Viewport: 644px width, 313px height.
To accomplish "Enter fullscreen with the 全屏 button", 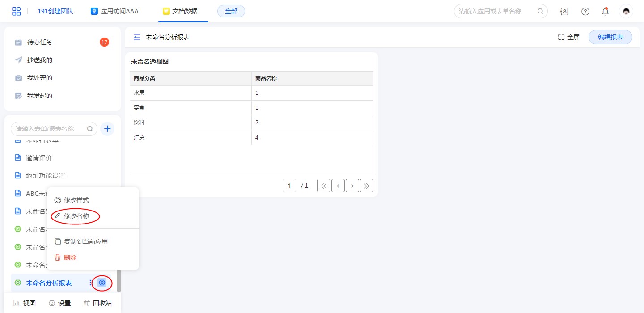I will click(x=568, y=37).
